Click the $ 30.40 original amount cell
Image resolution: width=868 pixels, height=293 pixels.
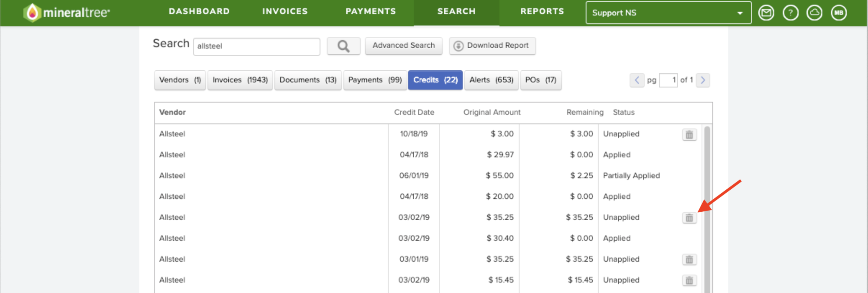[x=500, y=238]
